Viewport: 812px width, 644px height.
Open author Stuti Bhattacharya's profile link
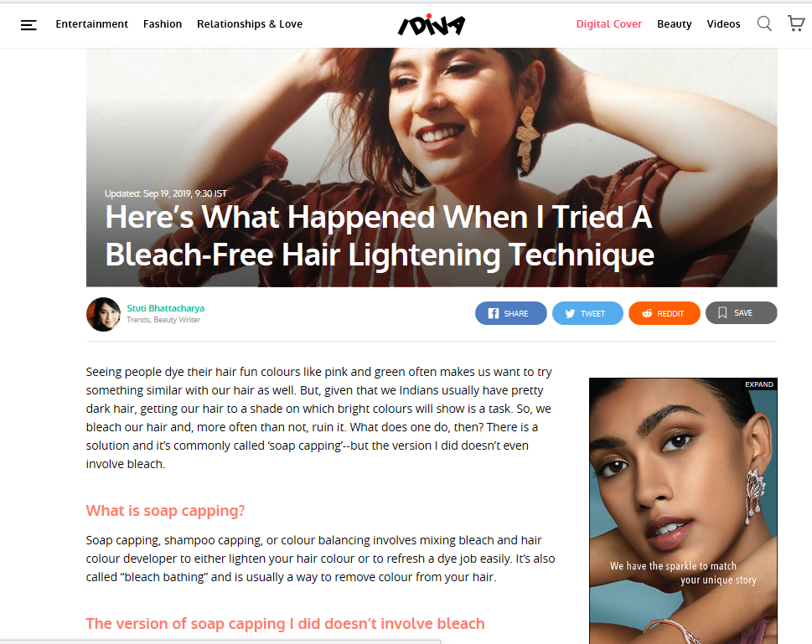(166, 308)
